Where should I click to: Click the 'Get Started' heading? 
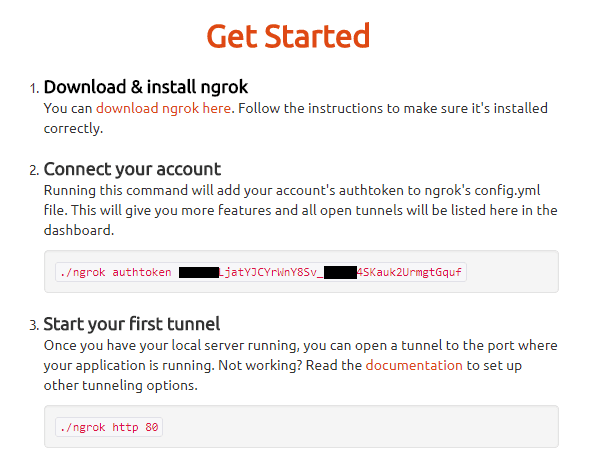click(288, 36)
